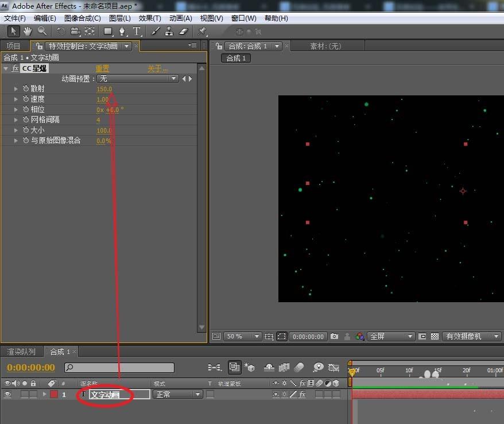
Task: Open the 动画预置 dropdown
Action: [138, 79]
